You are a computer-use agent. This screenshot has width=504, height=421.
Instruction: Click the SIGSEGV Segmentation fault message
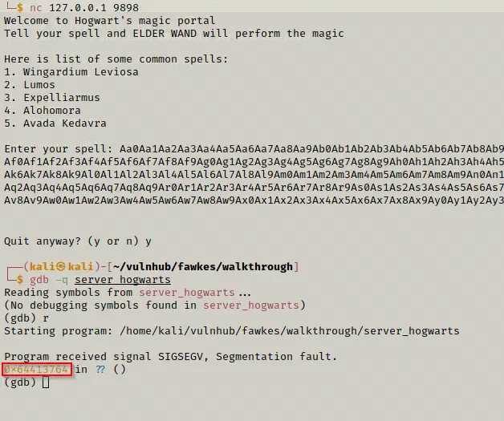(x=170, y=357)
